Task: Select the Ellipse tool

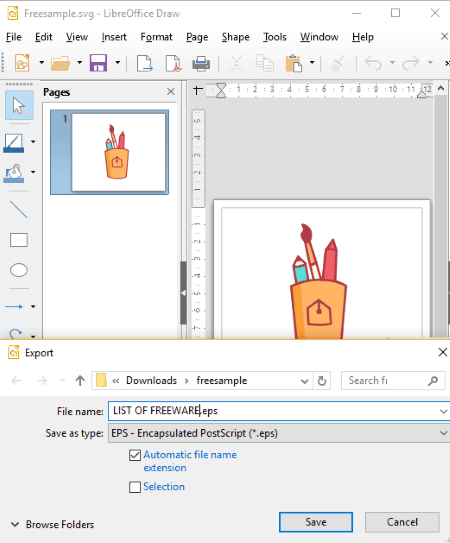Action: coord(19,270)
